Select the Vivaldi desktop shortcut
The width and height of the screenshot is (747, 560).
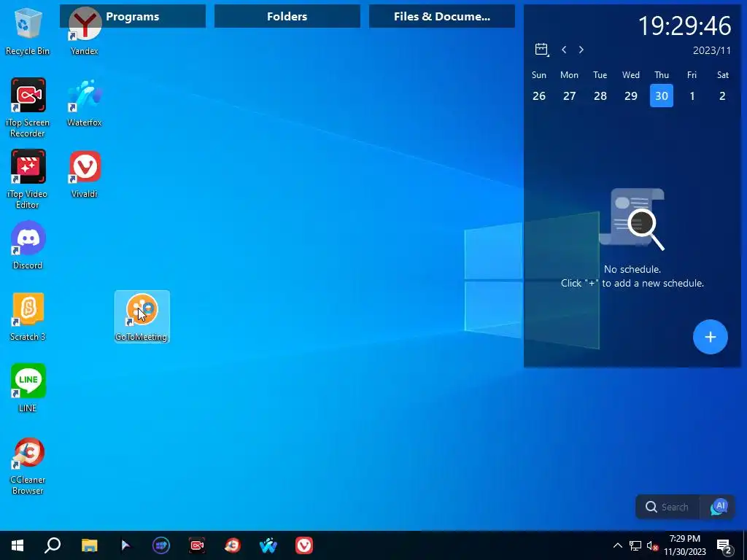point(85,174)
